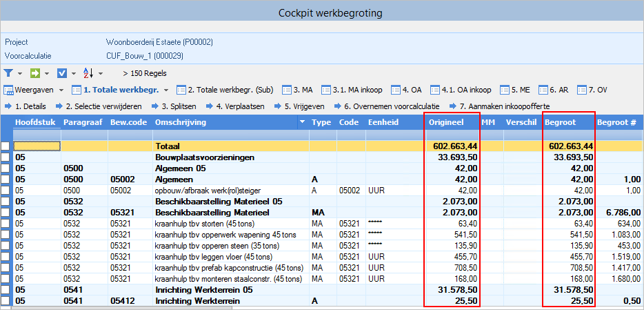Screen dimensions: 644x310
Task: Click action 2. Selectie verwijderen
Action: point(98,106)
